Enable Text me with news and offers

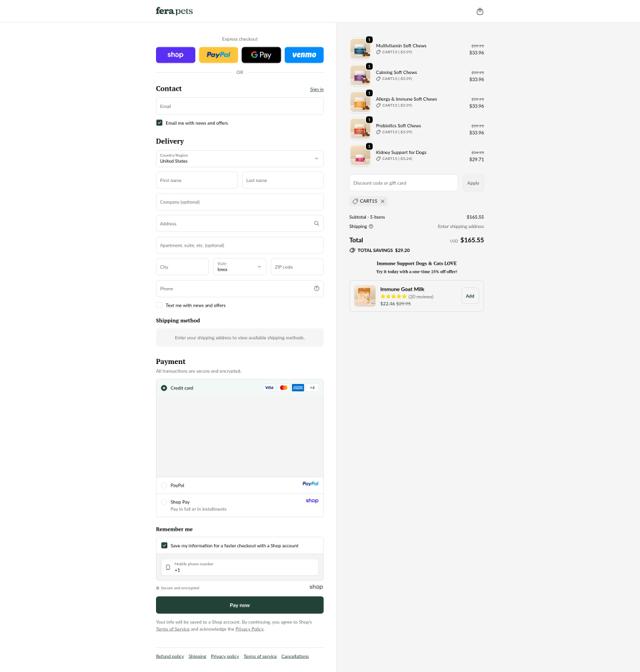[x=159, y=305]
